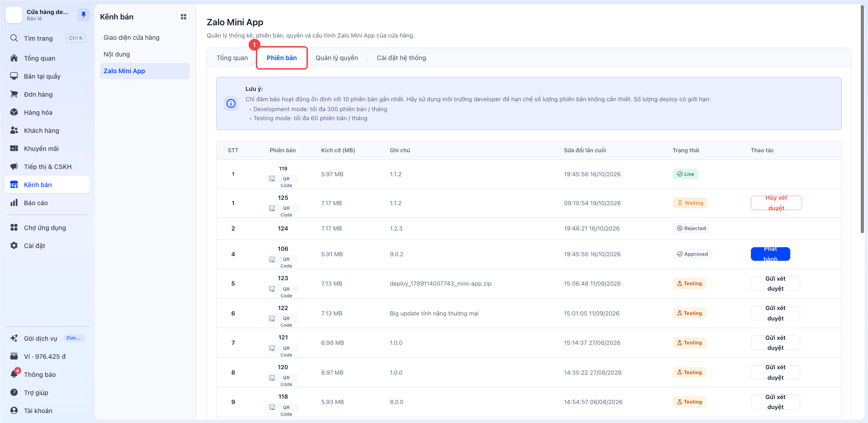Open the grid menu icon beside Kênh bán
Viewport: 868px width, 423px height.
(184, 17)
